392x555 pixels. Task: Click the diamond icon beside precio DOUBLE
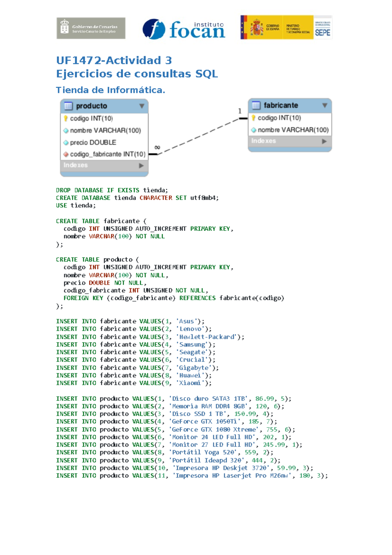(66, 143)
